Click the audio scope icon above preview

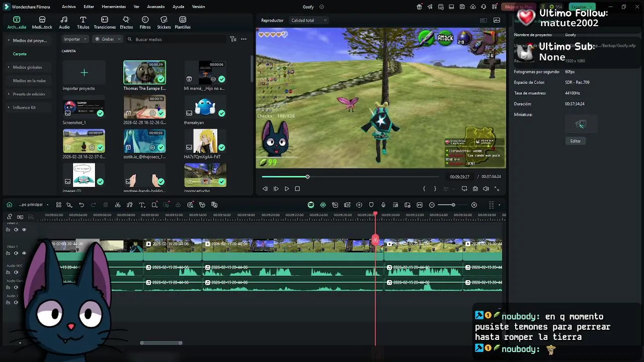497,21
